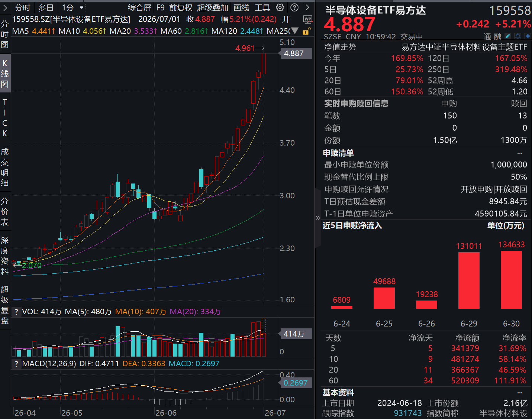The height and width of the screenshot is (419, 532).
Task: Click the high marker 4.961
Action: coord(245,48)
